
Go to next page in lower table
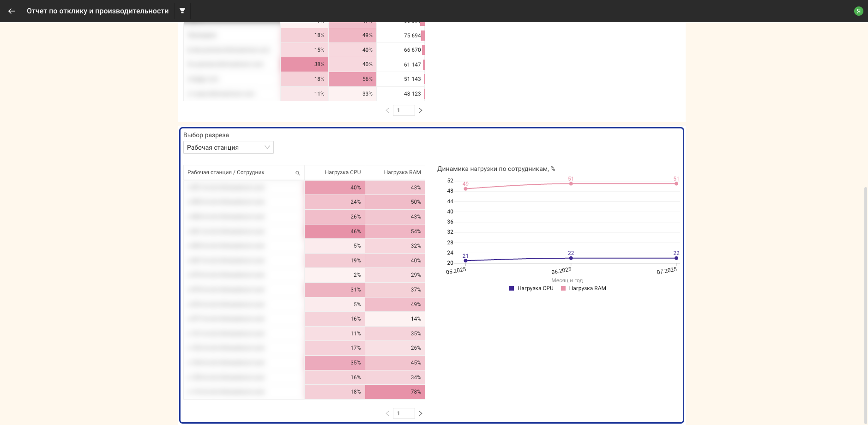pos(421,413)
